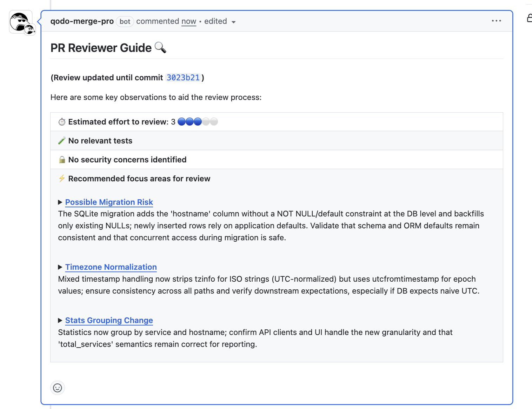Click the mixed timestamp handling description paragraph
Screen dimensions: 532x409
tap(269, 285)
